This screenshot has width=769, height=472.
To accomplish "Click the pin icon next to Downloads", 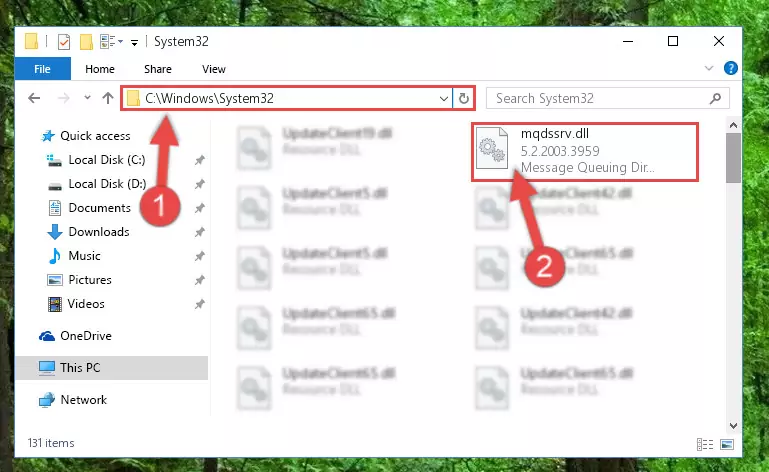I will (x=200, y=232).
